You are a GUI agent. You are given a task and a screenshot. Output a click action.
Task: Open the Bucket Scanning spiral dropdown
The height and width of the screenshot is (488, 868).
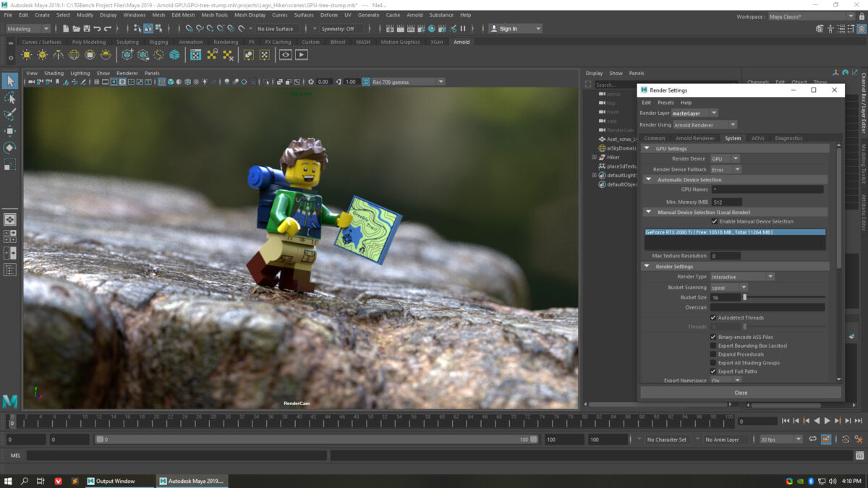pos(728,288)
